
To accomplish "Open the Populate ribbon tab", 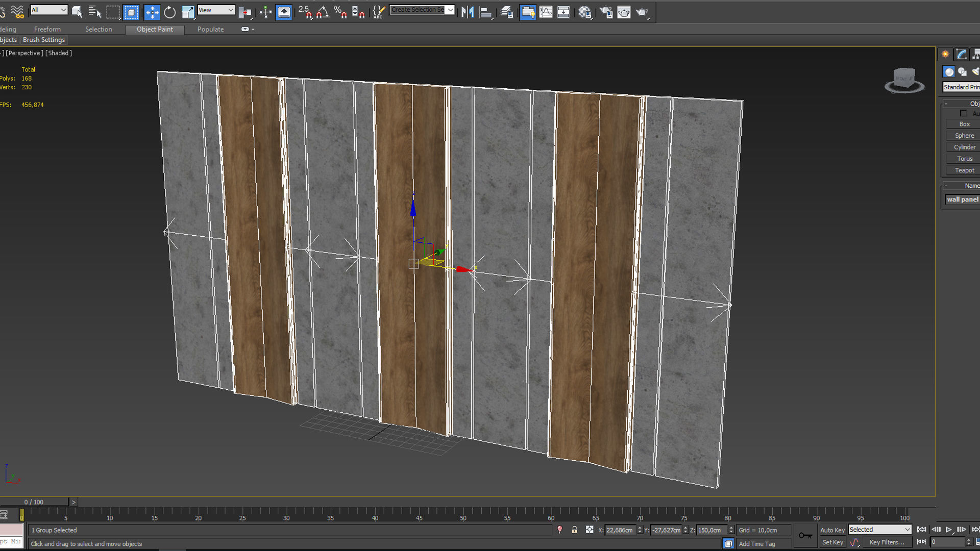I will click(210, 29).
